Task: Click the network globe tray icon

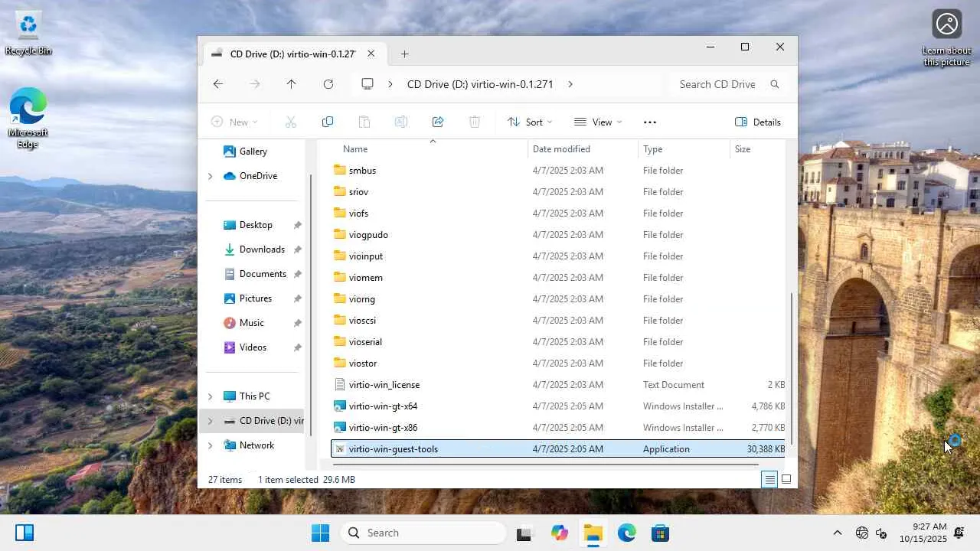Action: (x=862, y=533)
